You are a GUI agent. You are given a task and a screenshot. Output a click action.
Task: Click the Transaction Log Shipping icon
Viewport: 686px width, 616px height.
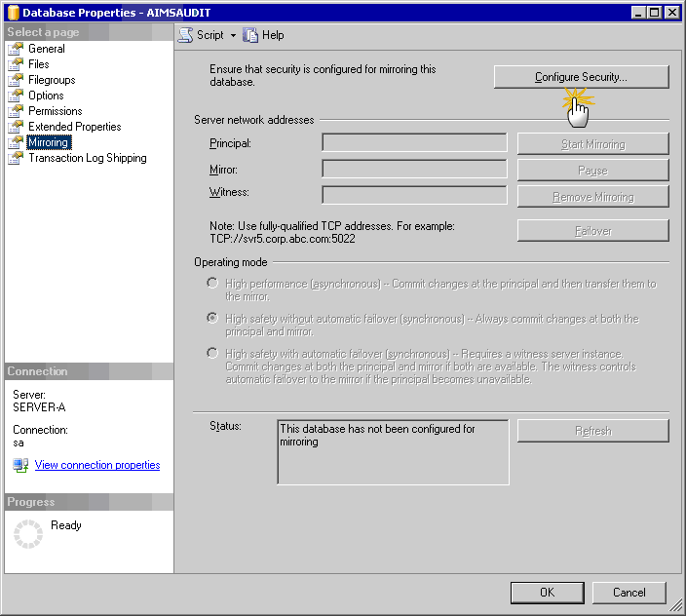[x=16, y=158]
